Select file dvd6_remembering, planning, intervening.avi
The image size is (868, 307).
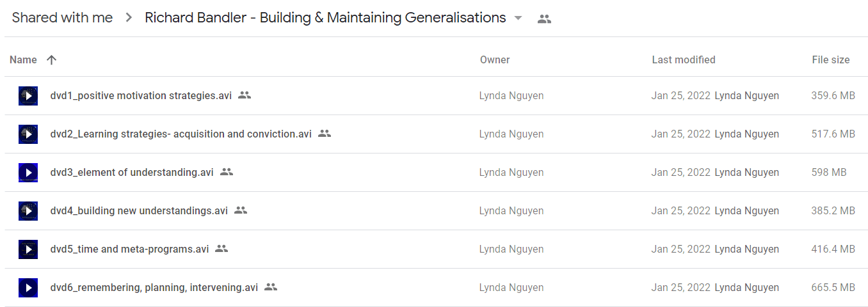[x=154, y=288]
